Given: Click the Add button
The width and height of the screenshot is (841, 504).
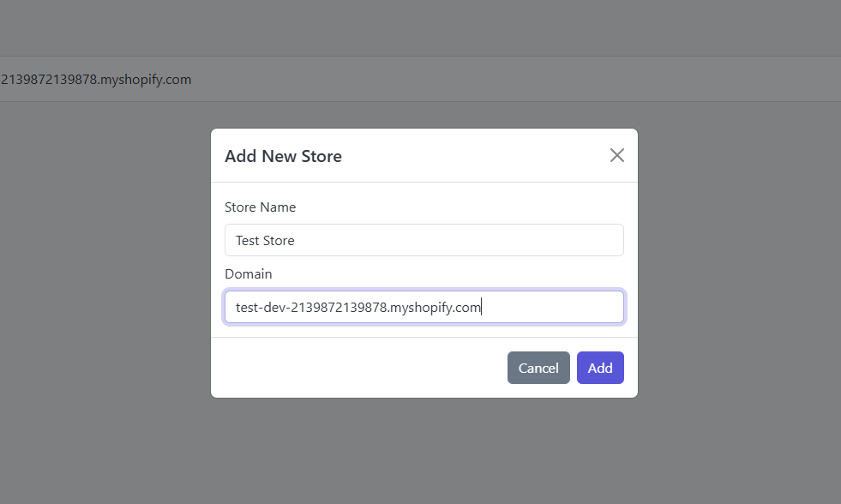Looking at the screenshot, I should tap(600, 368).
